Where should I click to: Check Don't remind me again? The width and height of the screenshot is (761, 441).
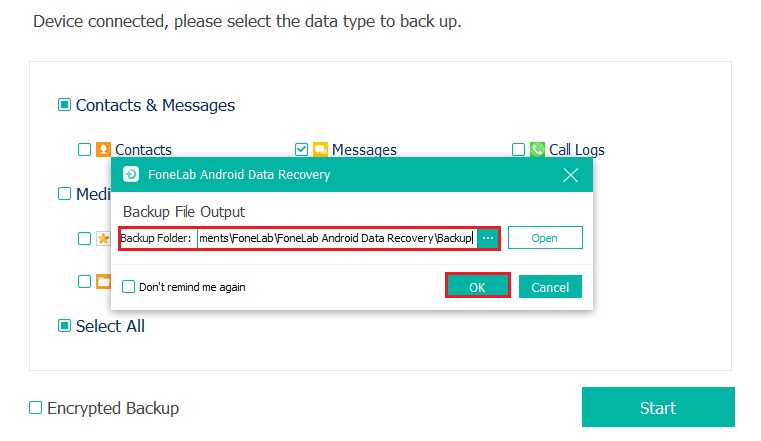tap(129, 287)
